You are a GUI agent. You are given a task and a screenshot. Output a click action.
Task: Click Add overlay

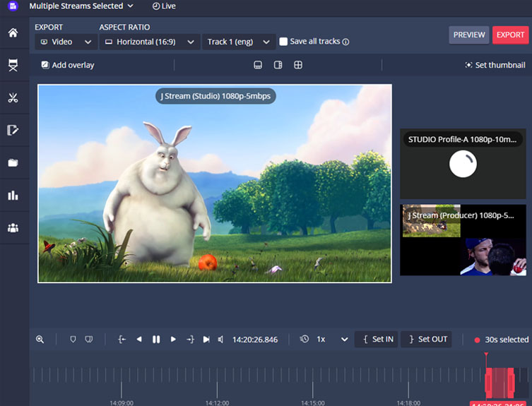[x=68, y=65]
